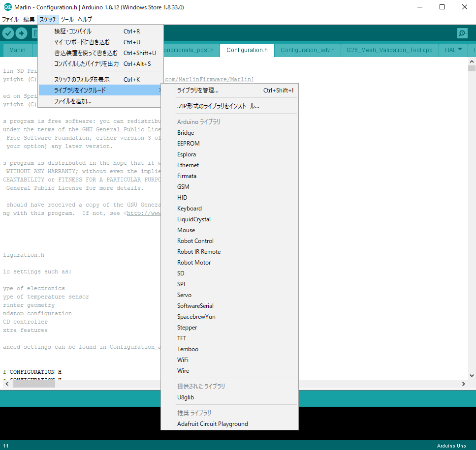
Task: Open the 編集 menu
Action: pos(29,19)
